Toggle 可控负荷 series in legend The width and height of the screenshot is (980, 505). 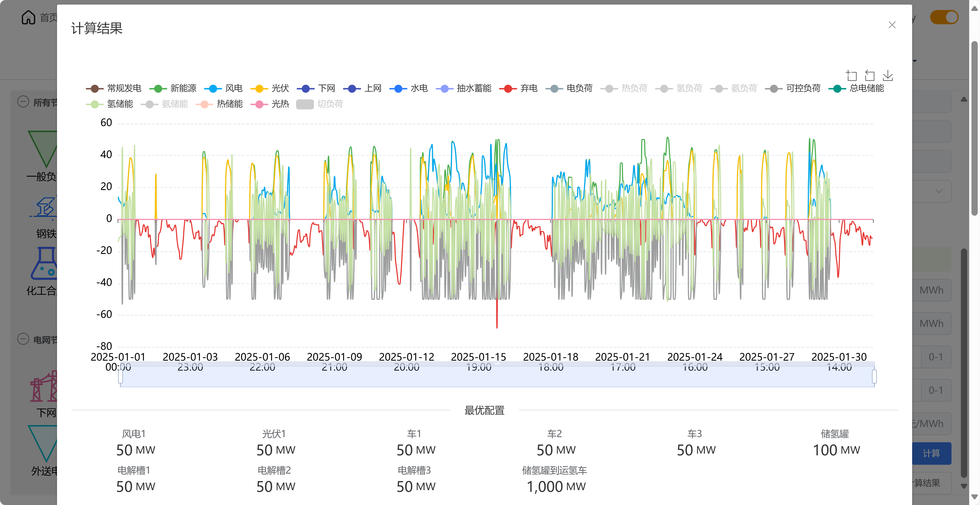pos(793,88)
